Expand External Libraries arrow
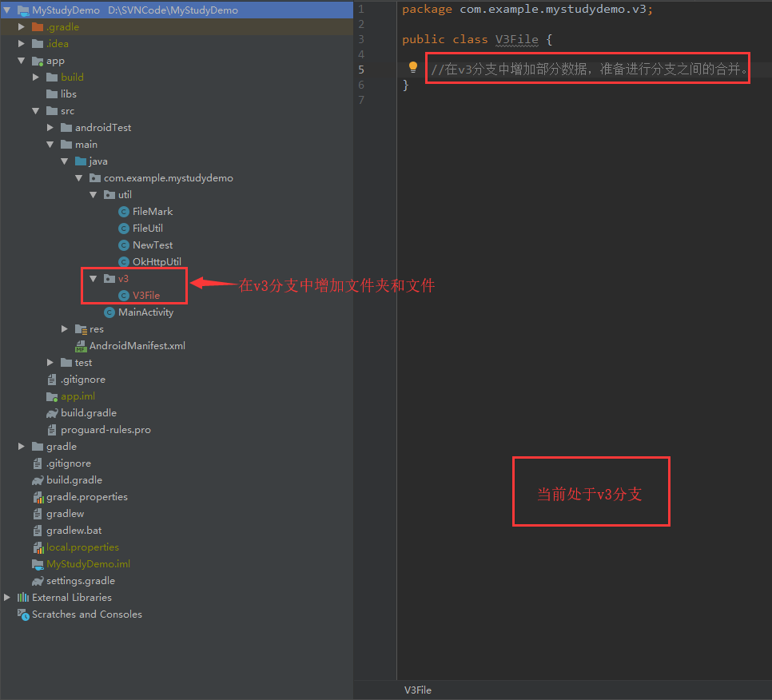 click(x=7, y=597)
